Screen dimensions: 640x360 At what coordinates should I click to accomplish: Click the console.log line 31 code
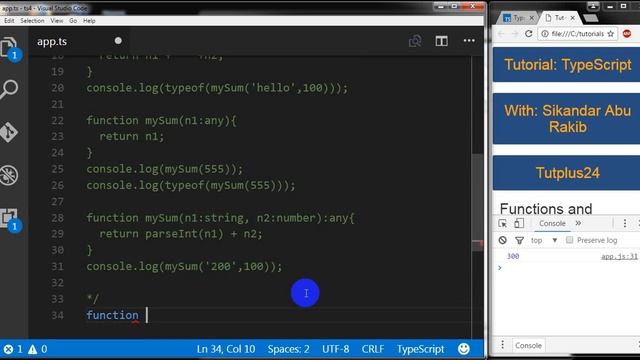184,267
